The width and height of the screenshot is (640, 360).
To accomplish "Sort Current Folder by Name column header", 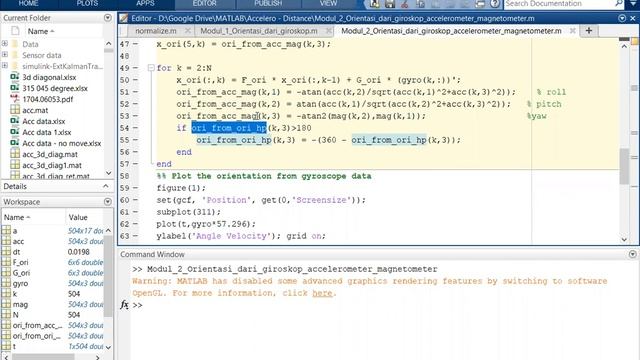I will [x=41, y=31].
